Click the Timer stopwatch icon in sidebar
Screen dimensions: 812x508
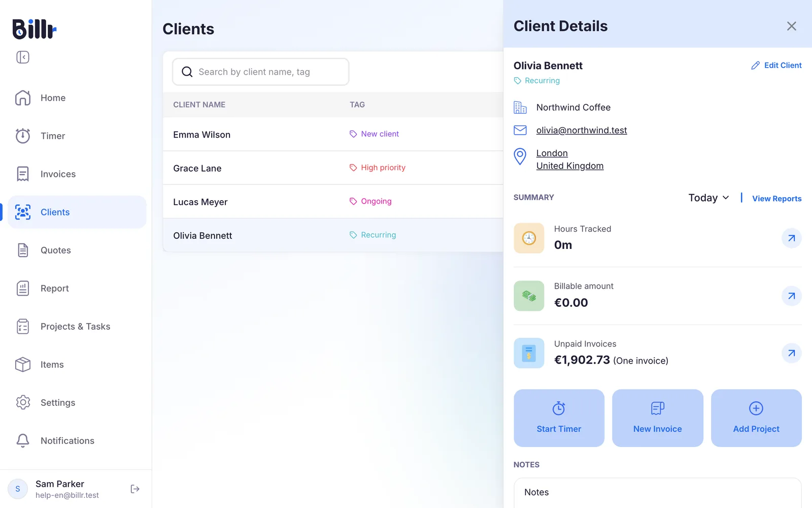coord(23,136)
